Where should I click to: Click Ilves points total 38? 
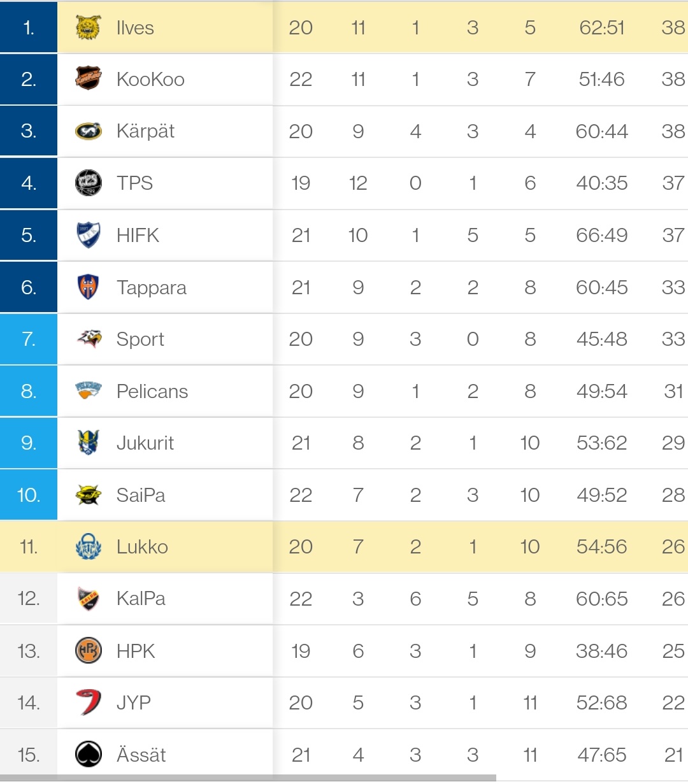[x=673, y=27]
